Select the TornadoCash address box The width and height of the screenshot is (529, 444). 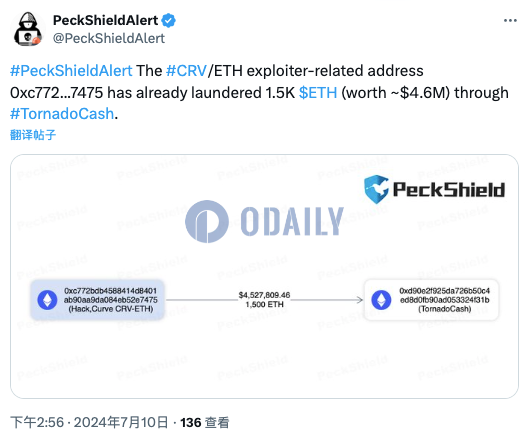click(431, 300)
